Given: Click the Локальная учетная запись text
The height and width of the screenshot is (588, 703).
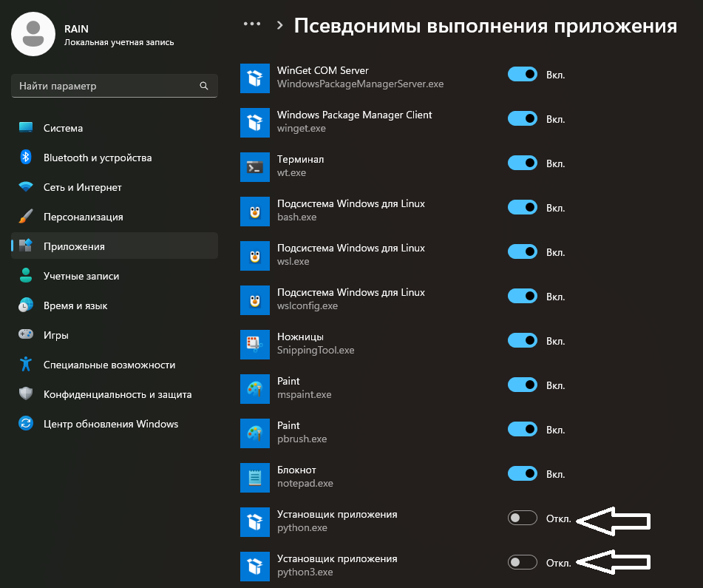Looking at the screenshot, I should pos(119,43).
